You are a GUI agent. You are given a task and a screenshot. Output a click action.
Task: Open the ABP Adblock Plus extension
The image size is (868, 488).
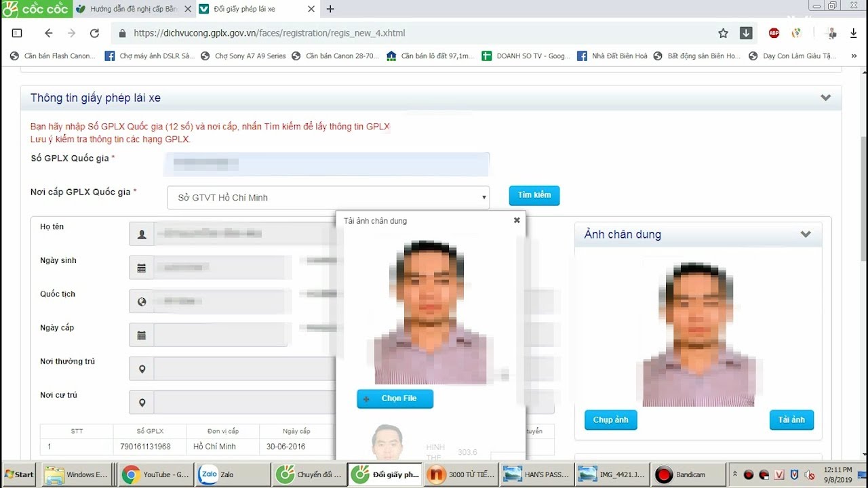(x=774, y=33)
